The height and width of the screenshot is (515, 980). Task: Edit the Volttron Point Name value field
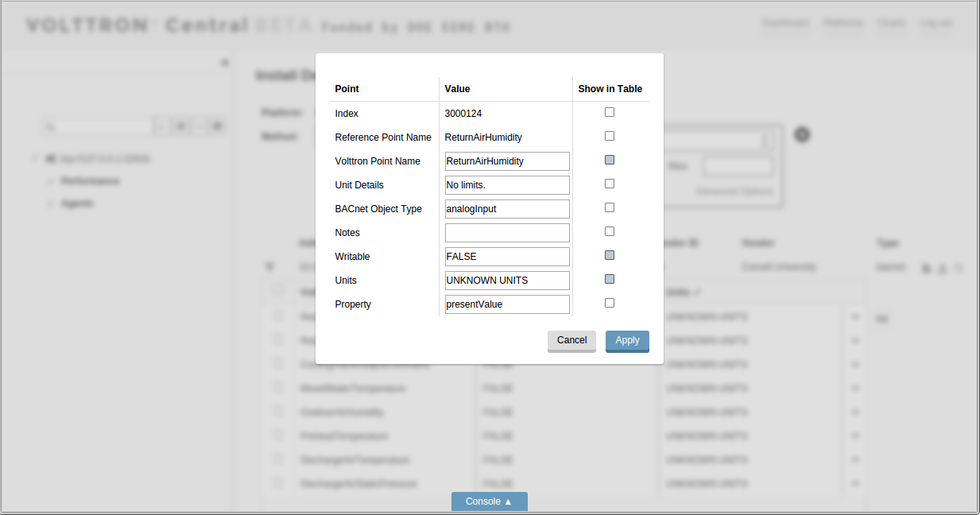(x=507, y=161)
